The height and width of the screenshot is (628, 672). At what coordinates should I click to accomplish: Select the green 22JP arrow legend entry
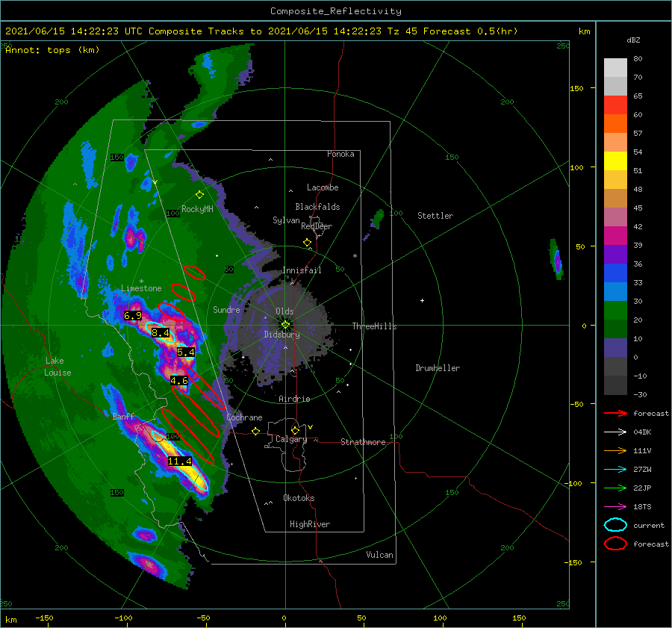click(x=615, y=488)
